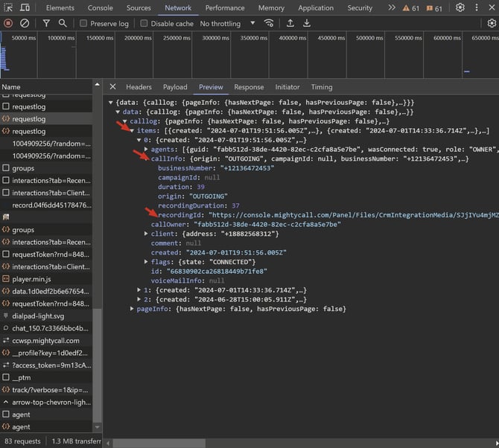Collapse the items array
This screenshot has height=448, width=499.
(132, 131)
